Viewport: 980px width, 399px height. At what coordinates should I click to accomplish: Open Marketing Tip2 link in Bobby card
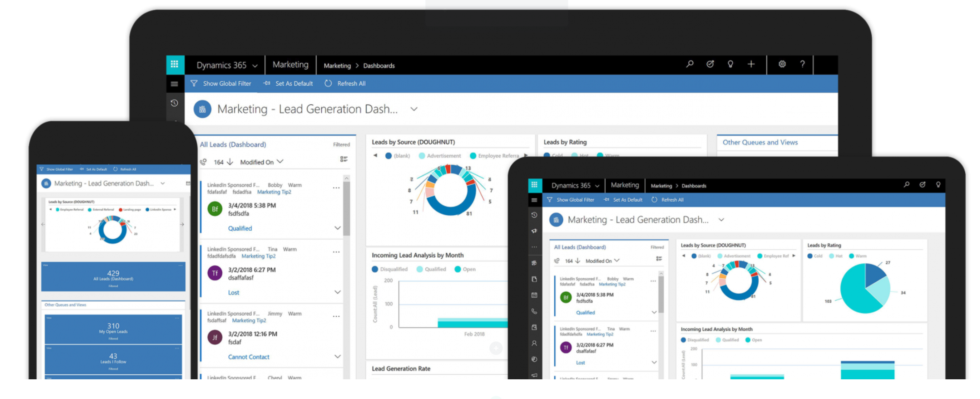[274, 192]
